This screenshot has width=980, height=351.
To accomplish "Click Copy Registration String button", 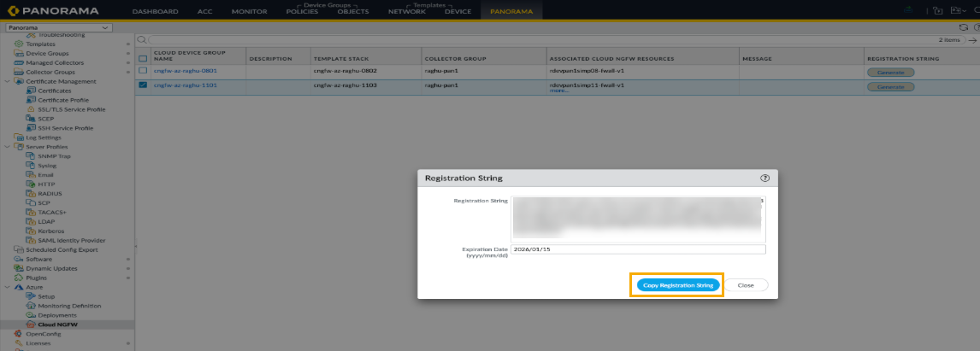I will tap(677, 285).
